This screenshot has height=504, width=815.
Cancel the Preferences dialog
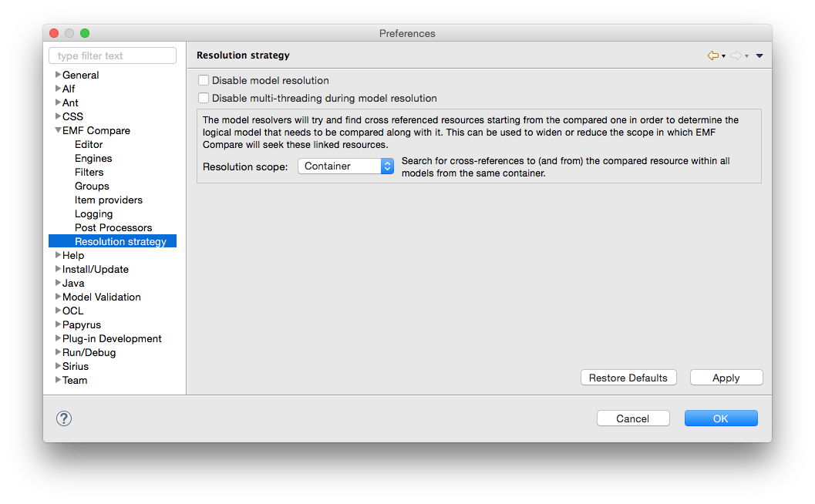pos(632,418)
